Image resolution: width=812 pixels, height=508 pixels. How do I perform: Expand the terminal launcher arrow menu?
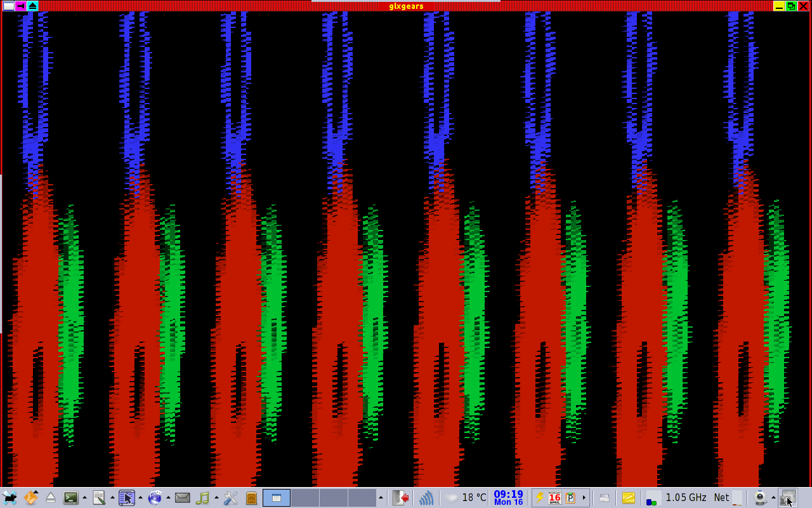pyautogui.click(x=84, y=498)
